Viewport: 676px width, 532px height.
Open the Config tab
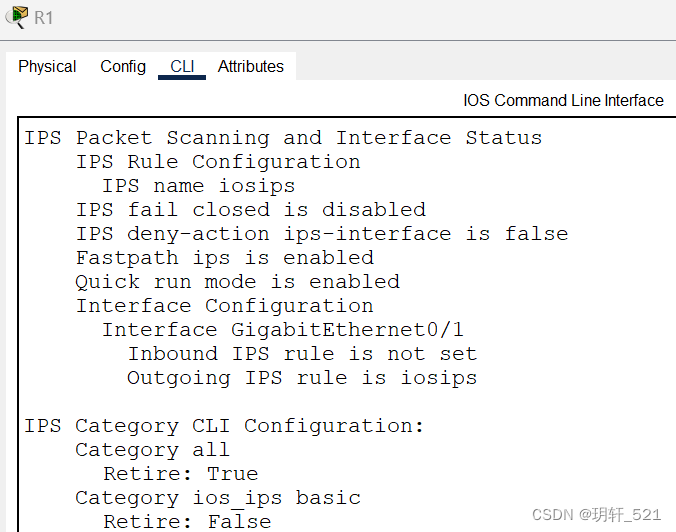pyautogui.click(x=123, y=66)
